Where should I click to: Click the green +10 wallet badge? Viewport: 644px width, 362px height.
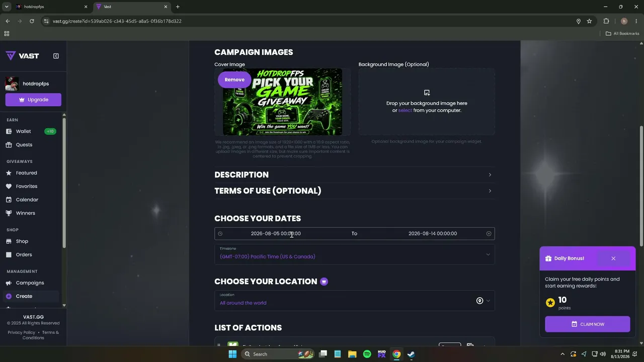(50, 131)
